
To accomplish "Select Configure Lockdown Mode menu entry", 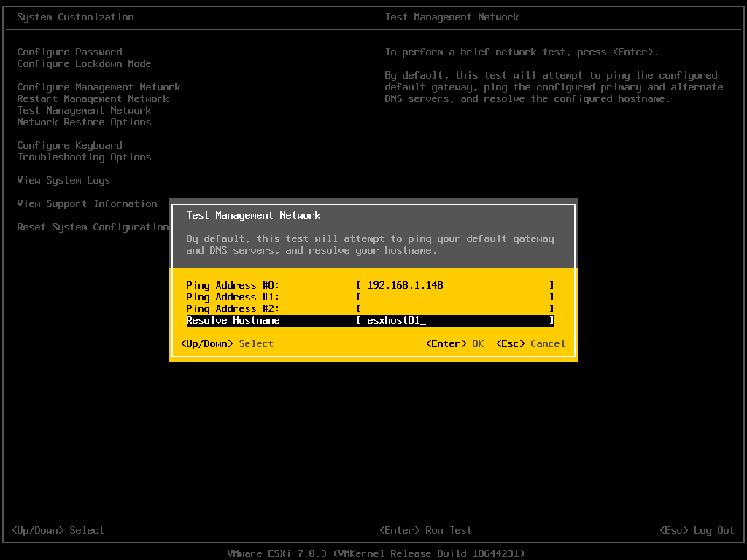I will (85, 64).
